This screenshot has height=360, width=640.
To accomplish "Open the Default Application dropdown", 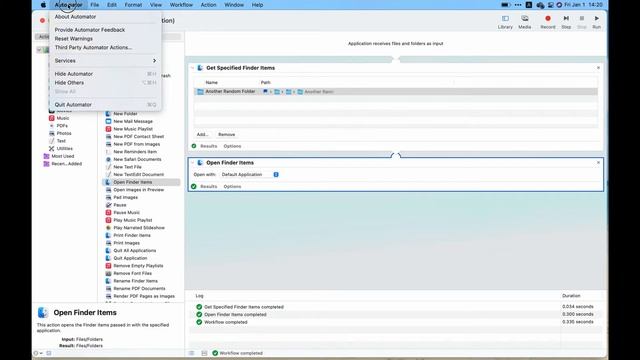I will (249, 175).
